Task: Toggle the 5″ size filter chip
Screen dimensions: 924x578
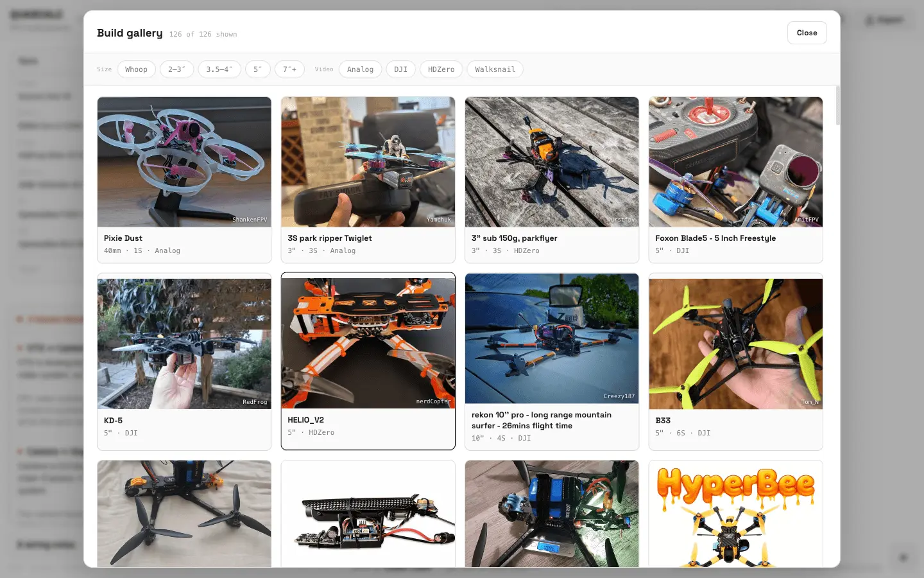Action: click(257, 69)
